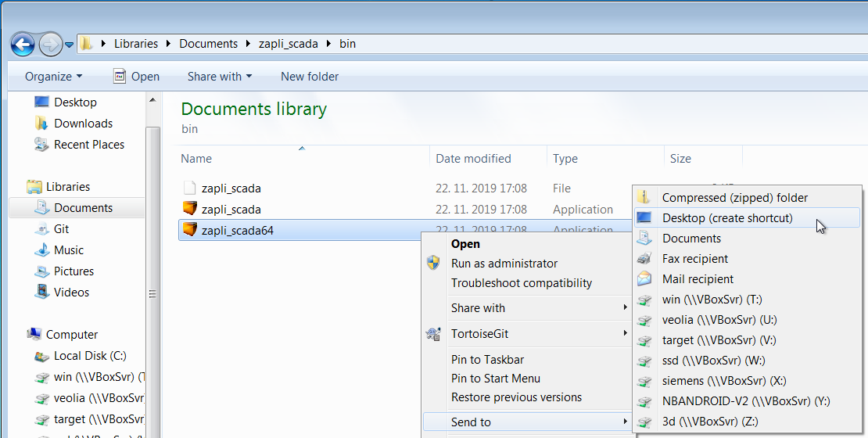This screenshot has width=868, height=438.
Task: Click the zapli_scada64 application icon
Action: click(189, 230)
